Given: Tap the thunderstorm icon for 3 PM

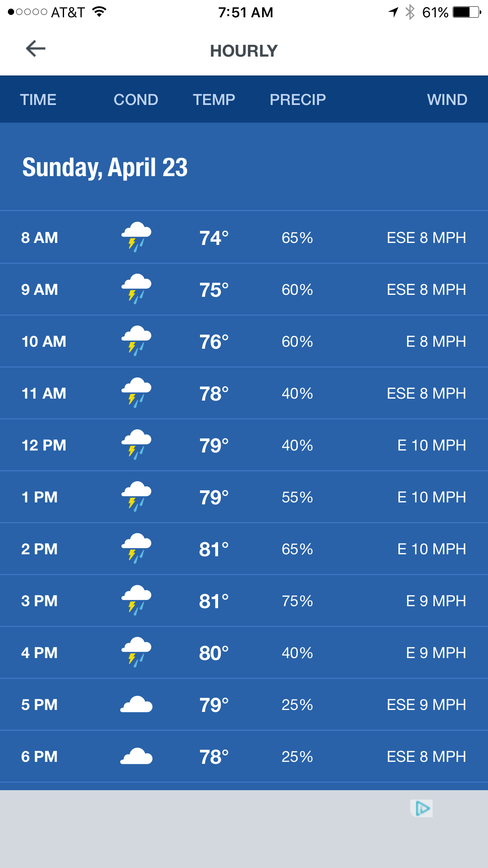Looking at the screenshot, I should pyautogui.click(x=136, y=600).
